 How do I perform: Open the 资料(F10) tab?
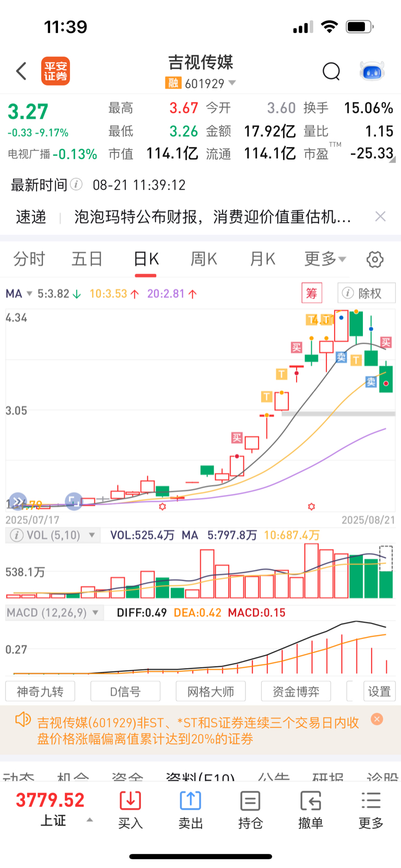[200, 777]
